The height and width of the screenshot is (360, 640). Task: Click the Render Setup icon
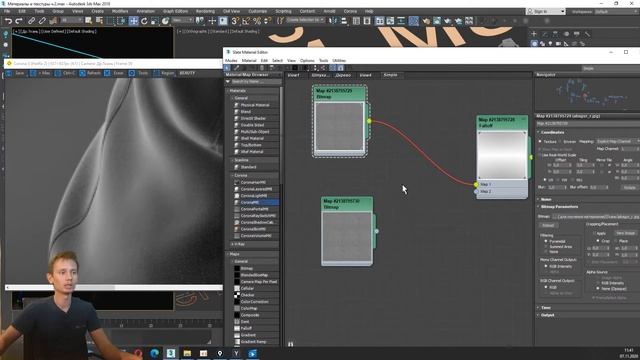pyautogui.click(x=426, y=21)
